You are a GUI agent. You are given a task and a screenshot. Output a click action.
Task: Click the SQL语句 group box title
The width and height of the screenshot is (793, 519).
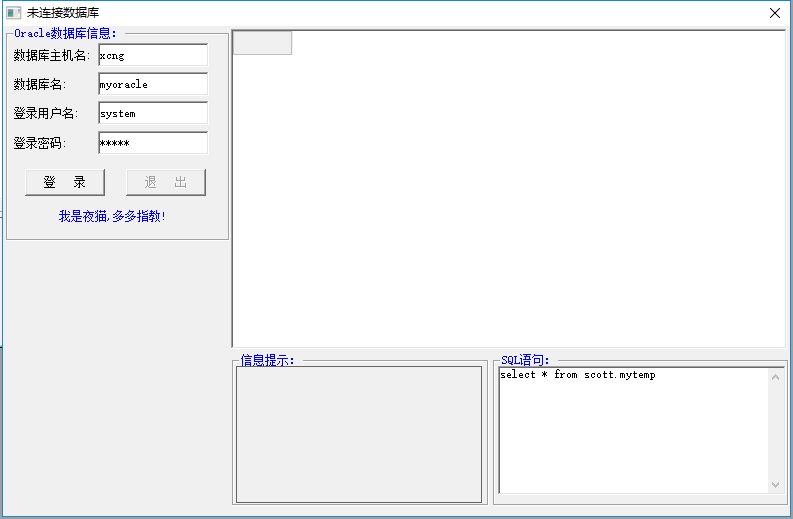point(525,360)
